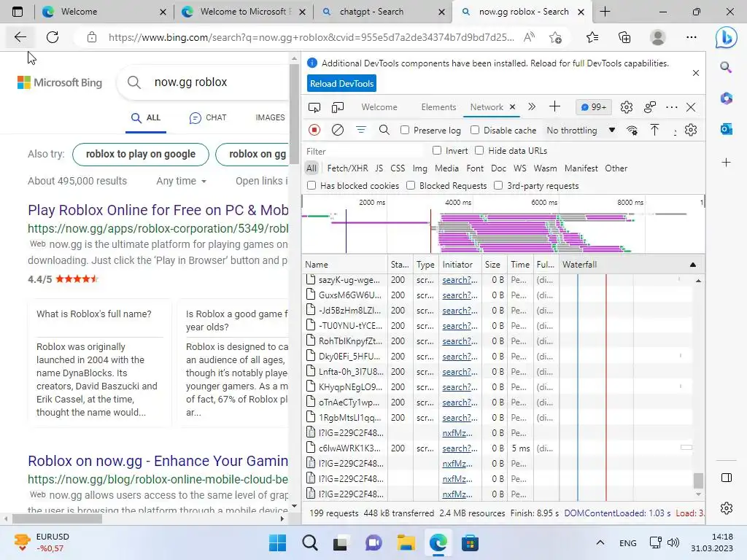Screen dimensions: 747x560
Task: Open the browser profile avatar
Action: pos(658,37)
